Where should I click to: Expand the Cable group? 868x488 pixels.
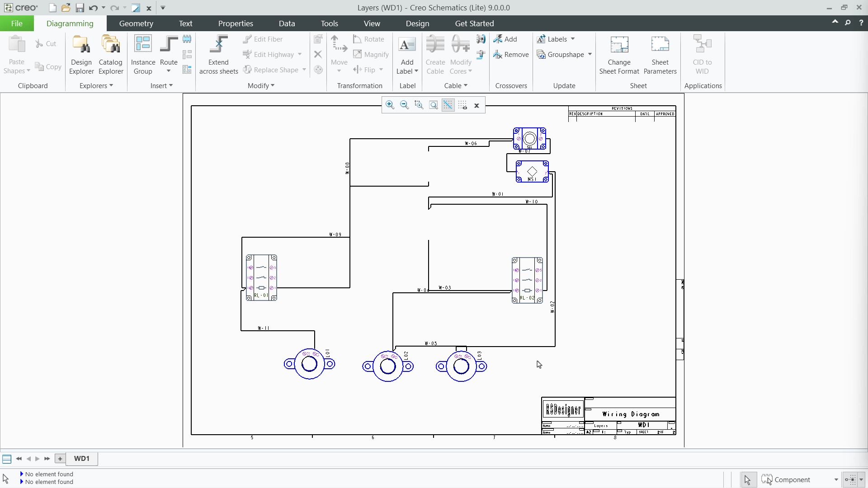pyautogui.click(x=456, y=86)
